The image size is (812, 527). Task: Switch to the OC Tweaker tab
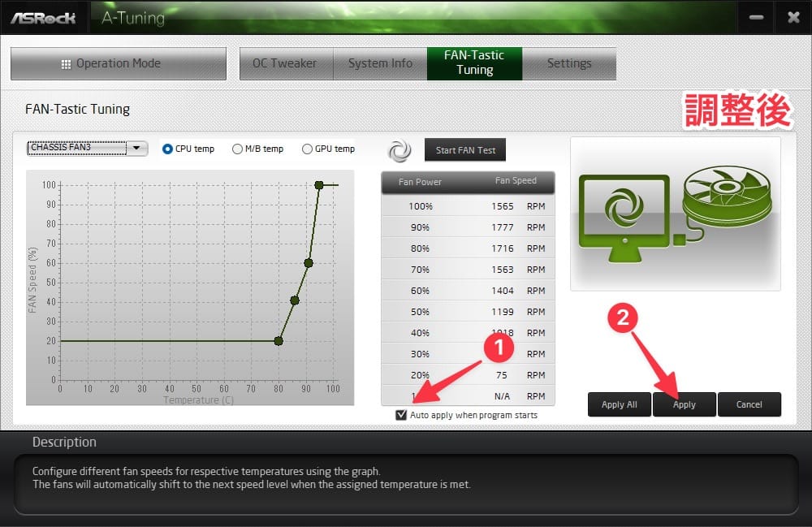(285, 63)
